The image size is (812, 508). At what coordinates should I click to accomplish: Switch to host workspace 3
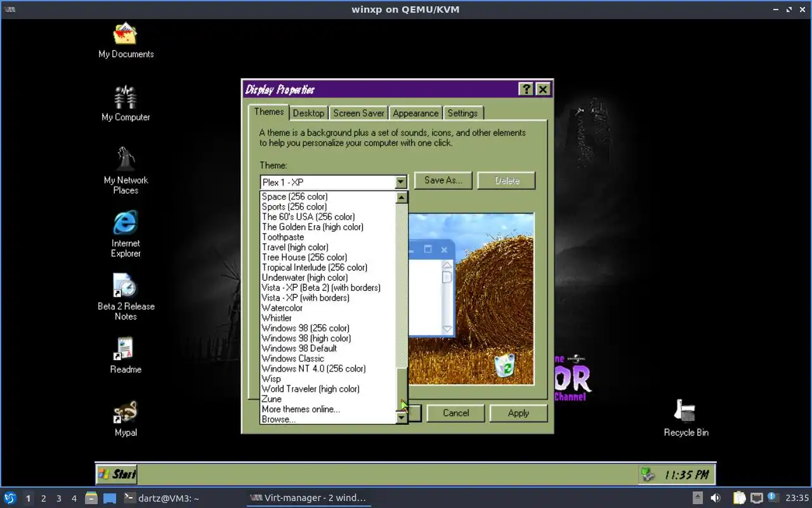pos(58,498)
